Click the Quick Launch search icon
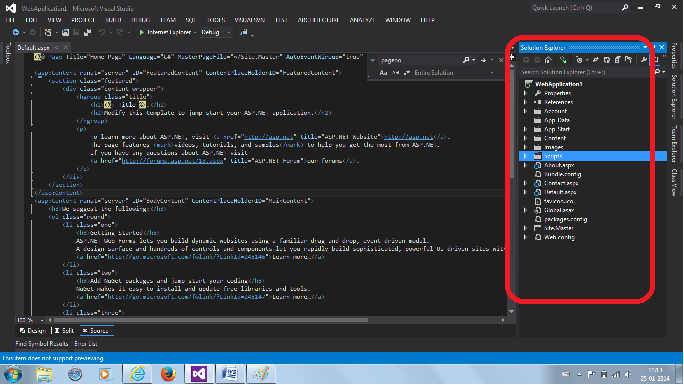This screenshot has width=684, height=385. [x=625, y=7]
